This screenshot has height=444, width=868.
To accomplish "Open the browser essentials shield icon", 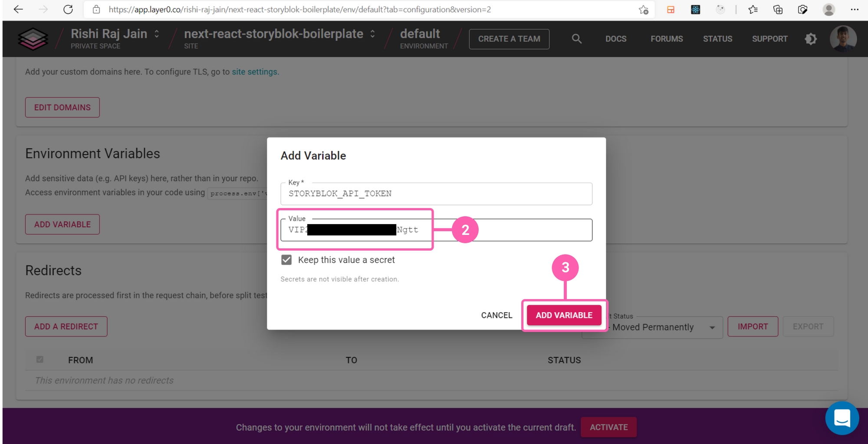I will pyautogui.click(x=802, y=10).
